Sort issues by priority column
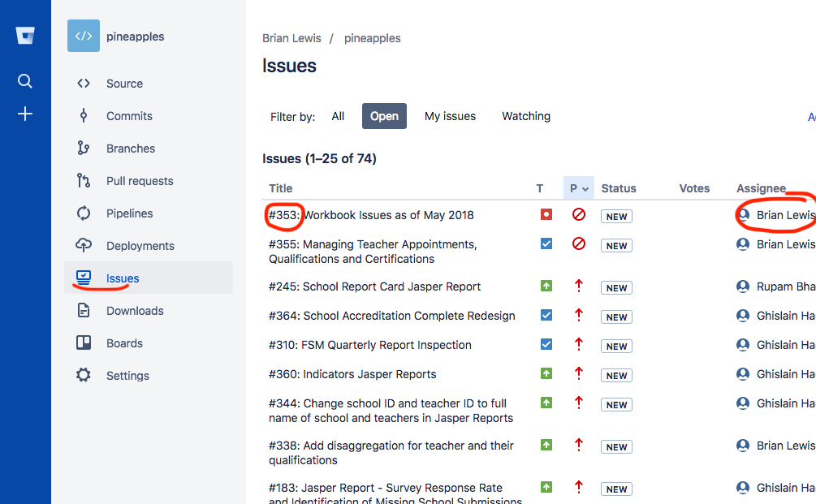 [x=578, y=188]
